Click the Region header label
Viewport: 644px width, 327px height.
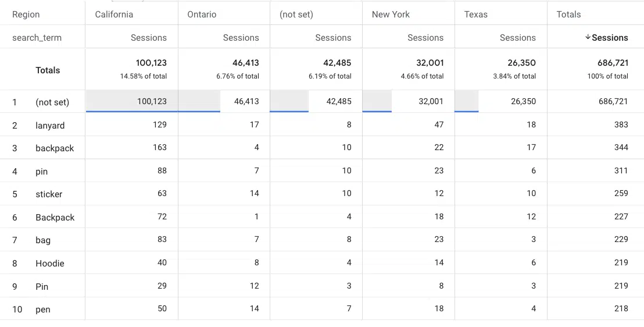click(x=26, y=15)
